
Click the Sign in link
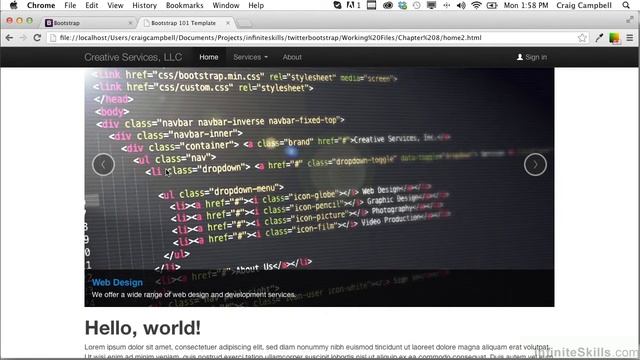532,57
